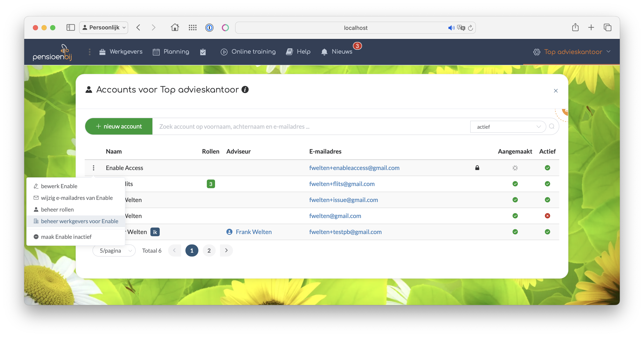Open Nieuws notifications
Screen dimensions: 644x337
336,51
